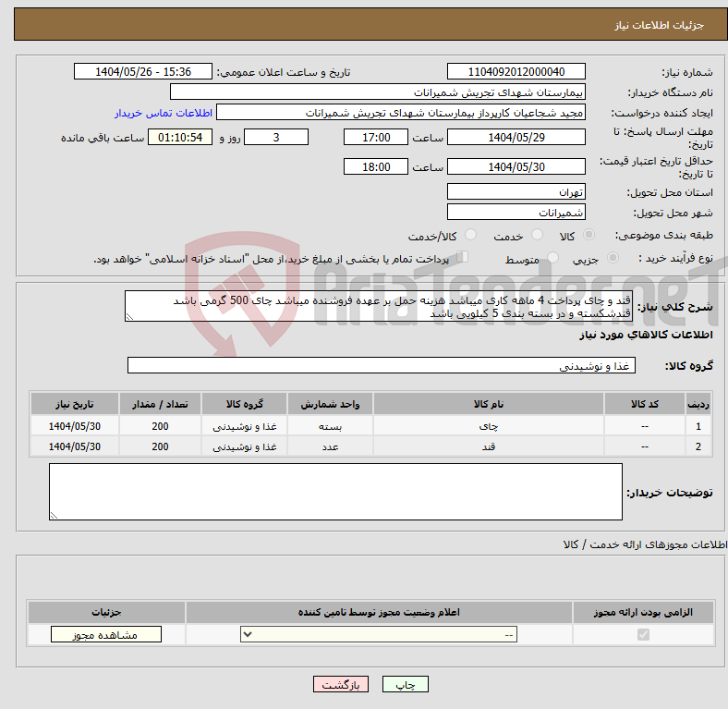
Task: Click response deadline date 1404/05/29
Action: pyautogui.click(x=516, y=137)
